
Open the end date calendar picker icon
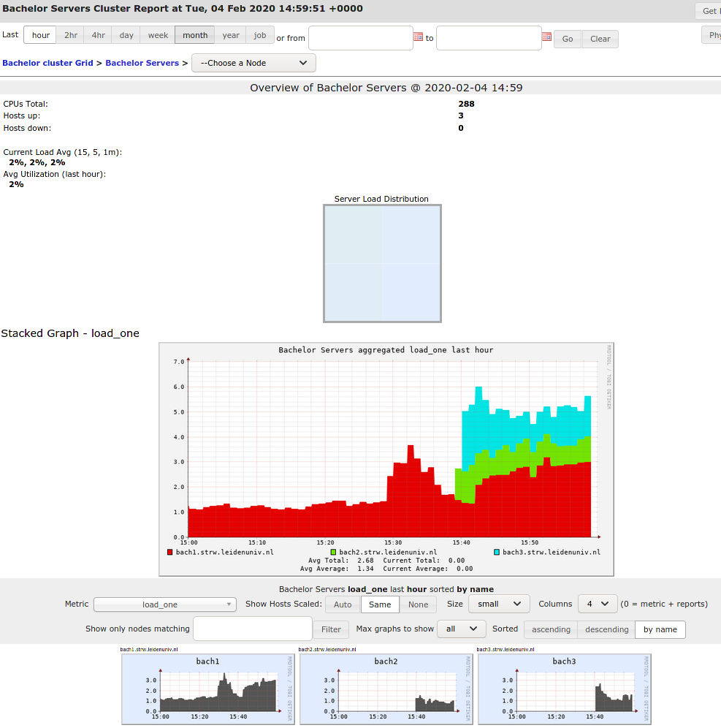click(x=546, y=37)
